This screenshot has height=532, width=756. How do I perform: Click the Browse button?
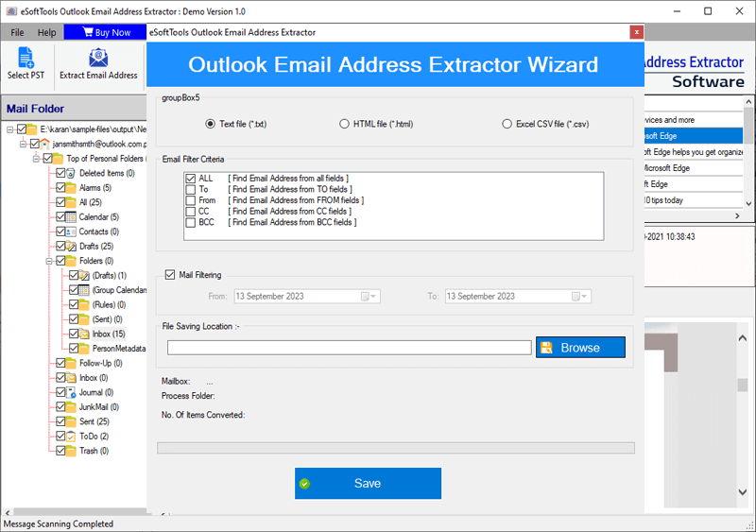point(580,348)
